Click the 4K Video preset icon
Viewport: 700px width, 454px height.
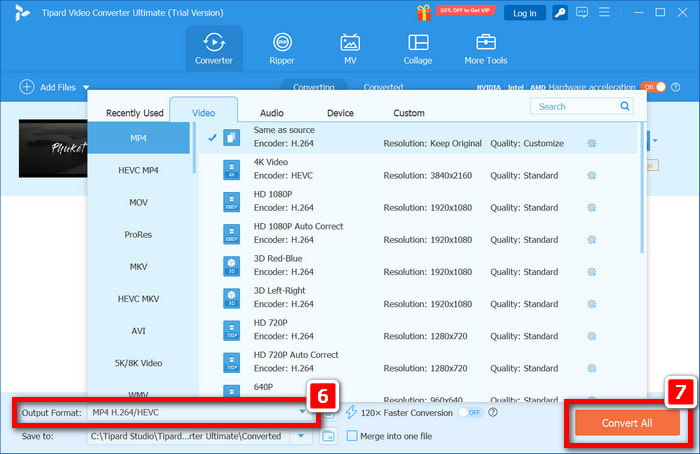point(231,170)
